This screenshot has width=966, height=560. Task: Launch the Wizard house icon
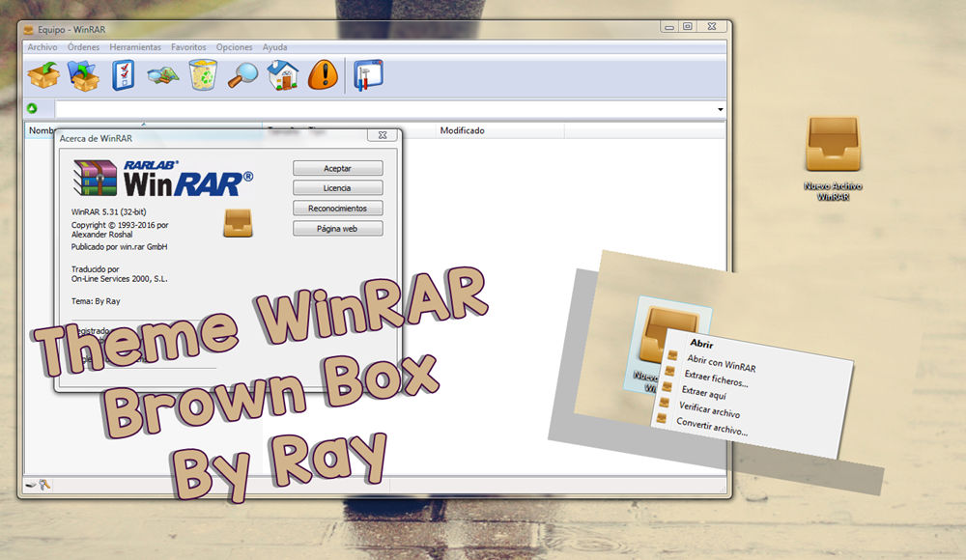(x=283, y=75)
